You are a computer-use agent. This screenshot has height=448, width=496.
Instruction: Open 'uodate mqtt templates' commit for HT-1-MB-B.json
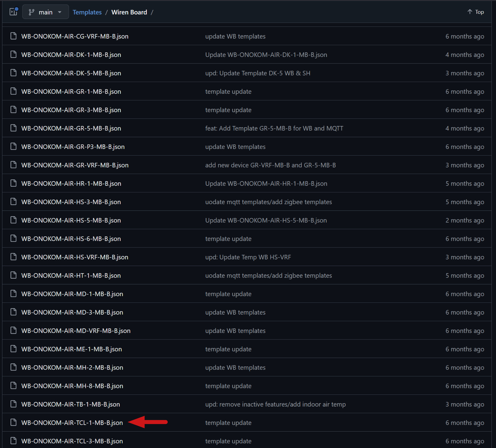(269, 276)
